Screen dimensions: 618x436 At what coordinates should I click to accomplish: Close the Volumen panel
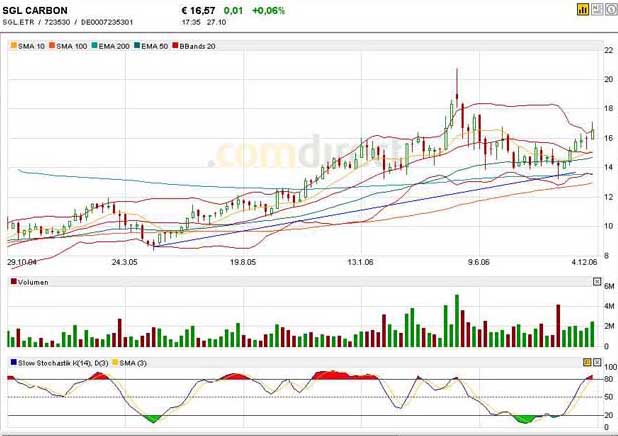(597, 282)
